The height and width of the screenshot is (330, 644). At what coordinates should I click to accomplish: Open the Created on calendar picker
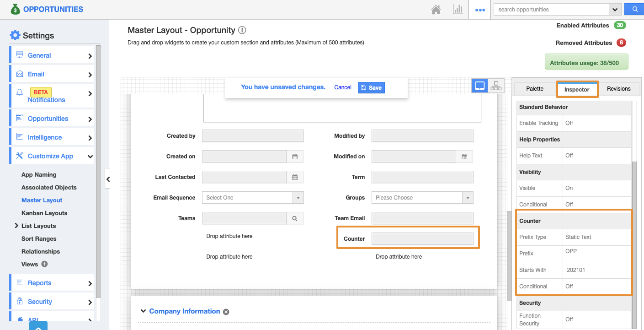click(295, 157)
